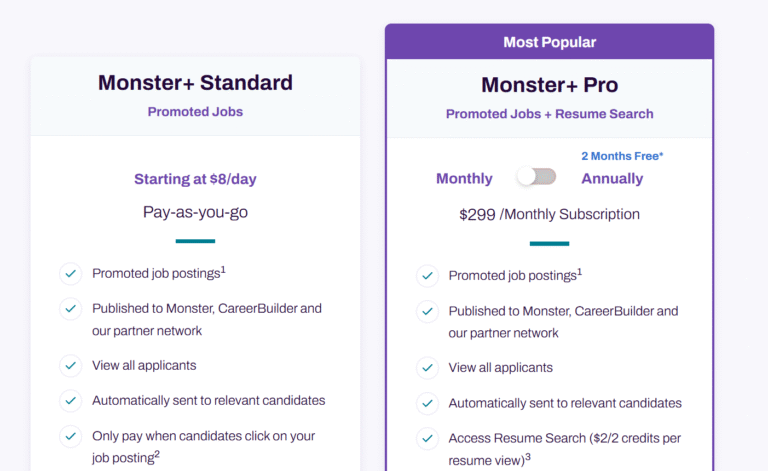The image size is (768, 471).
Task: Click 'Starting at $8/day' price text
Action: click(195, 179)
